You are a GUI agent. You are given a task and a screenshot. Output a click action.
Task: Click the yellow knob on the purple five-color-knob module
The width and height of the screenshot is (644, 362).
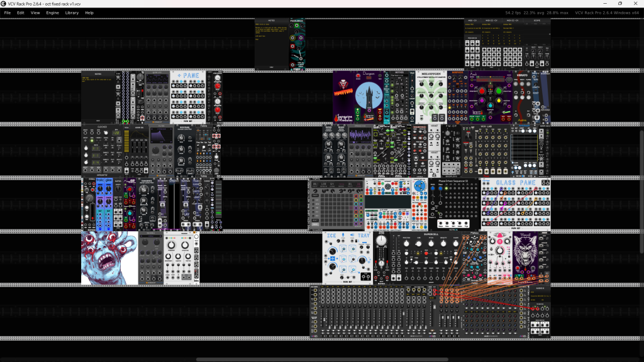pos(499,101)
